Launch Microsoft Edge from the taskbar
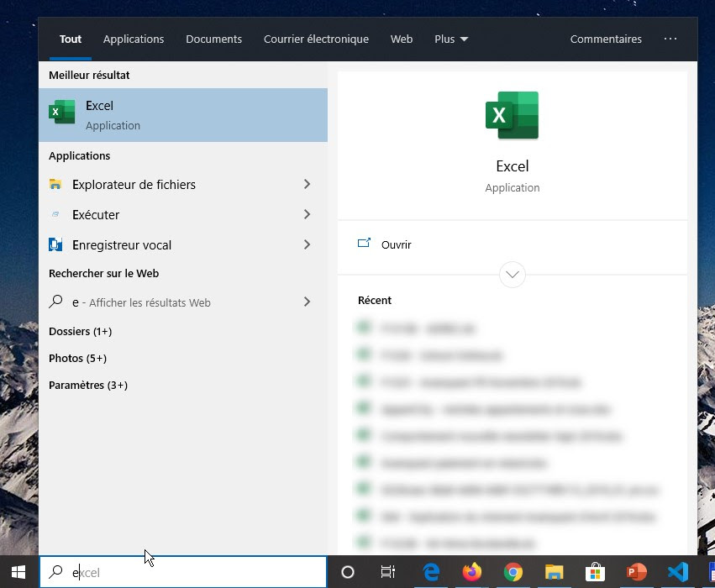This screenshot has width=715, height=588. pos(431,572)
